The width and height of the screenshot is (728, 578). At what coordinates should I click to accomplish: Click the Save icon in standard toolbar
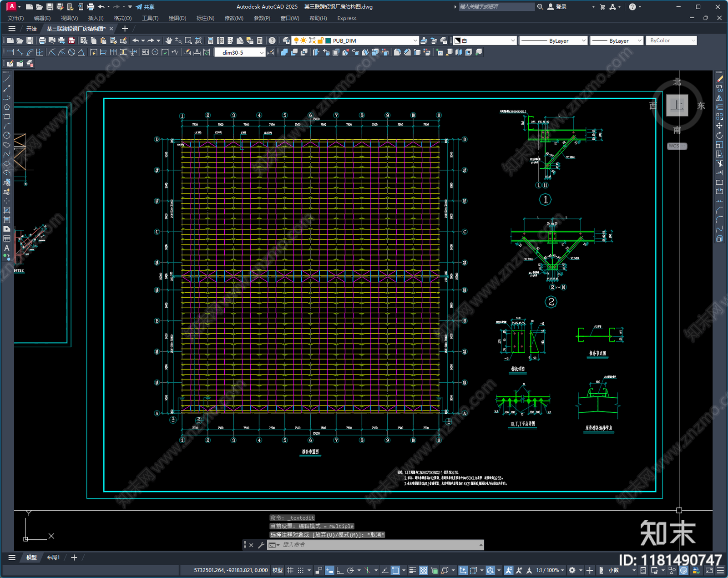(30, 41)
